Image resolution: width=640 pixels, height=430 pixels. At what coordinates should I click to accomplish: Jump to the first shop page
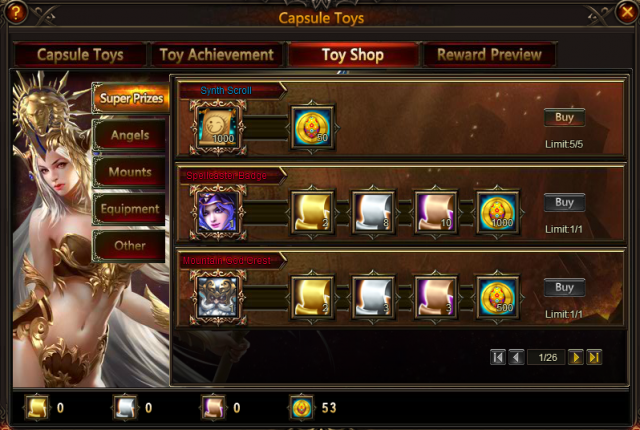pos(498,358)
